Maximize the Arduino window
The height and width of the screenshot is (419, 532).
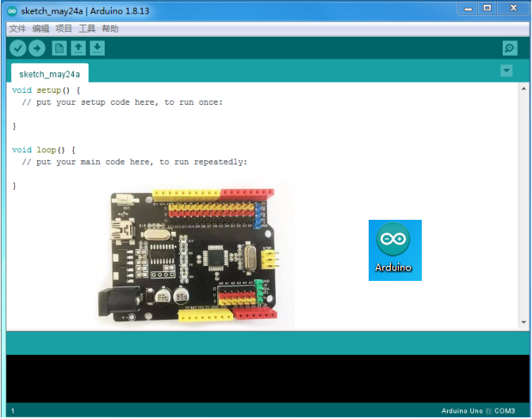tap(488, 8)
